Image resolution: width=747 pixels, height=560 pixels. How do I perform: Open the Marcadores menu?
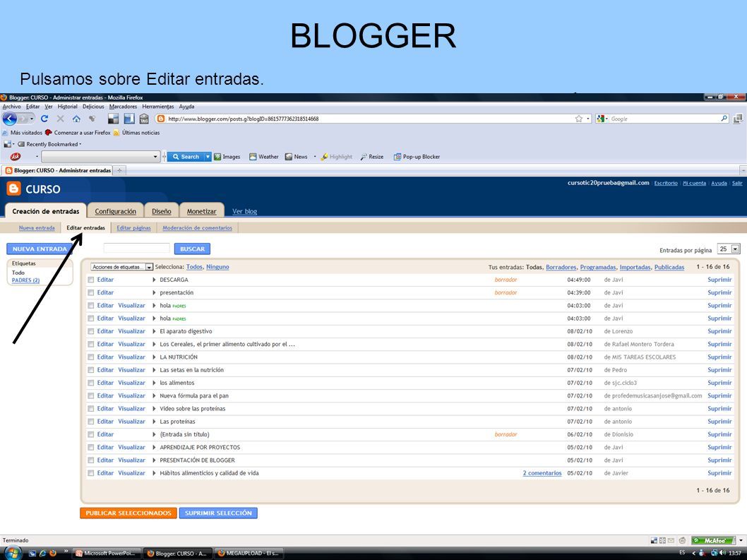click(123, 107)
